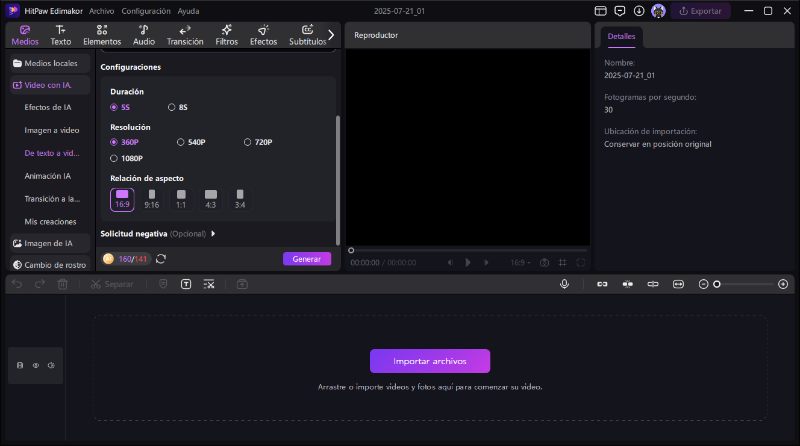Click the credits coin icon
800x446 pixels.
[108, 259]
